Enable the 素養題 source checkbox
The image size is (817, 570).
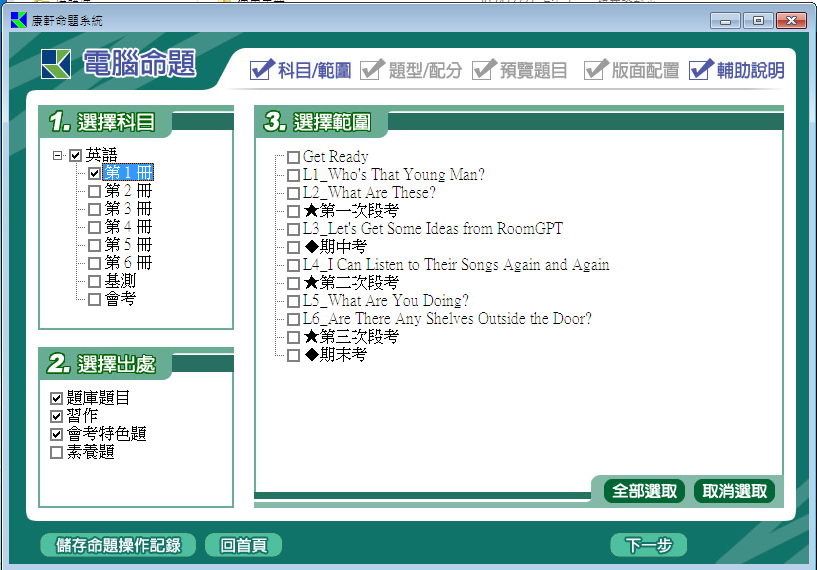(57, 452)
